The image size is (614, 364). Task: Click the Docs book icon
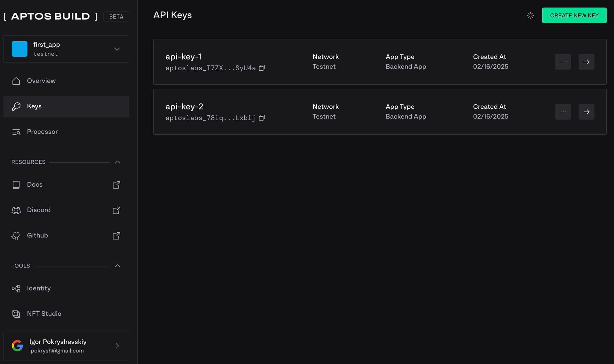coord(16,185)
